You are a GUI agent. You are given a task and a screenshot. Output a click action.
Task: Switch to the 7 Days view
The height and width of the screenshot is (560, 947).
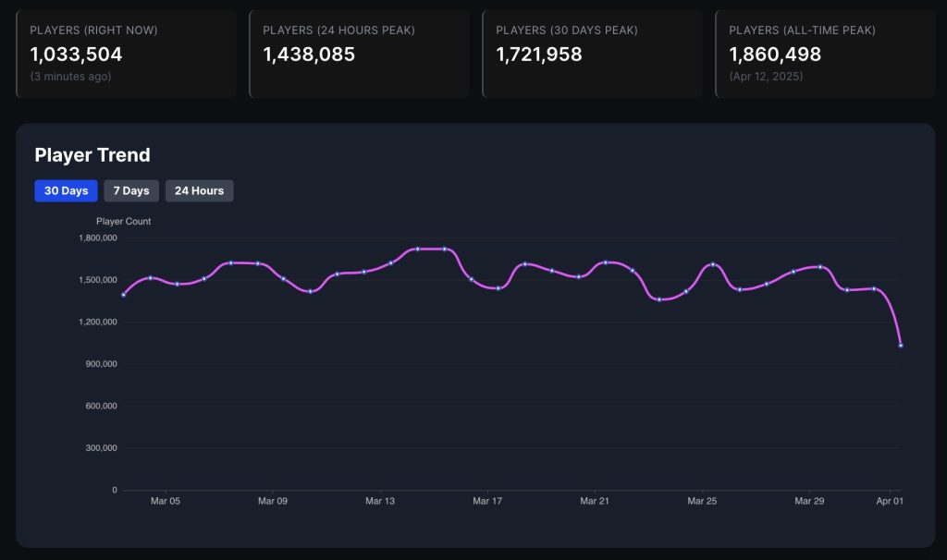130,190
